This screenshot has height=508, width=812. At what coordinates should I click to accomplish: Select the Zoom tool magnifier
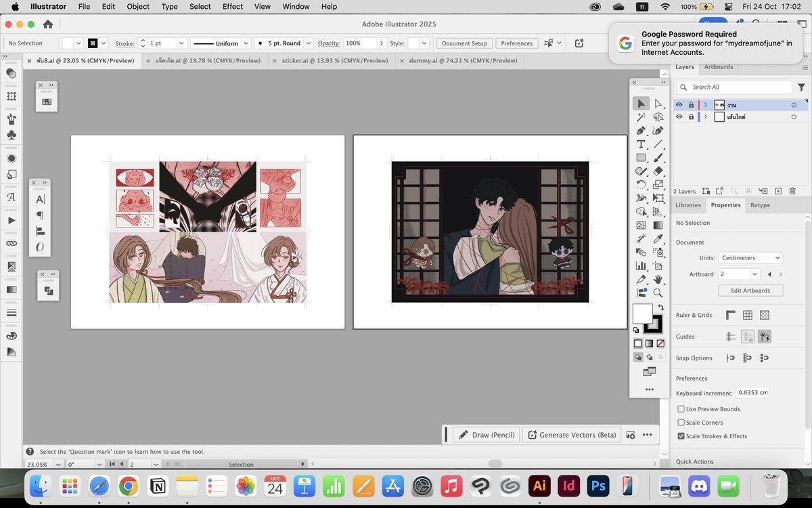pos(658,293)
